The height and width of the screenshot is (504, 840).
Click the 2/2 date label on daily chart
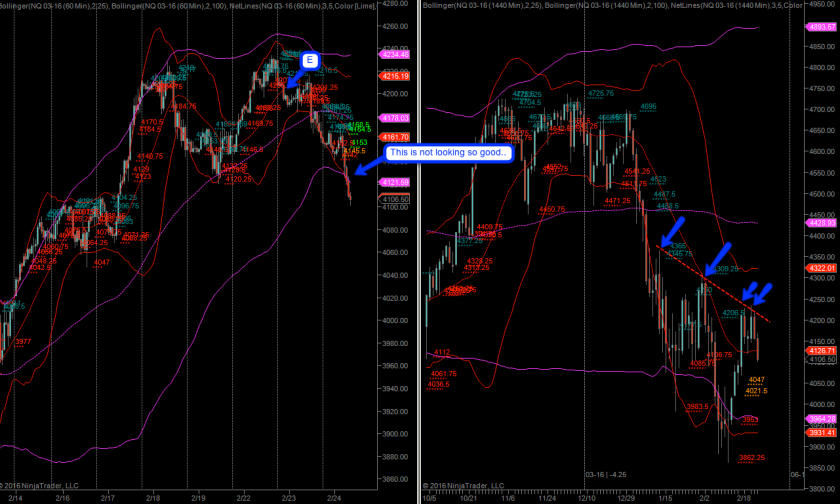click(x=704, y=498)
